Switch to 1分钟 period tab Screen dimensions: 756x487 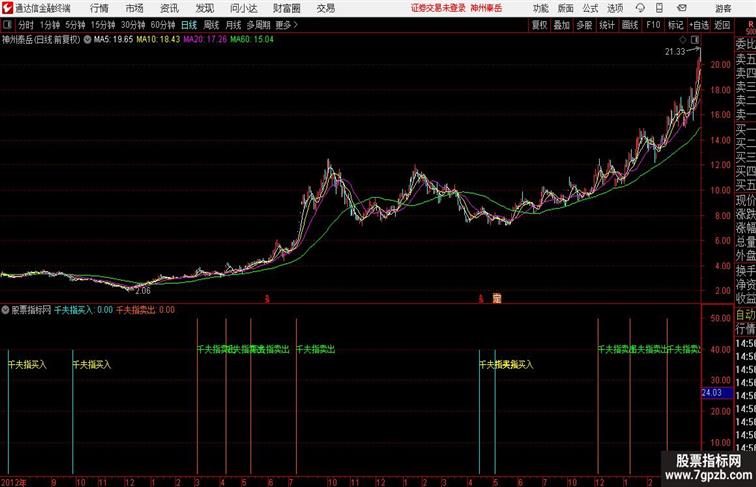[x=50, y=25]
